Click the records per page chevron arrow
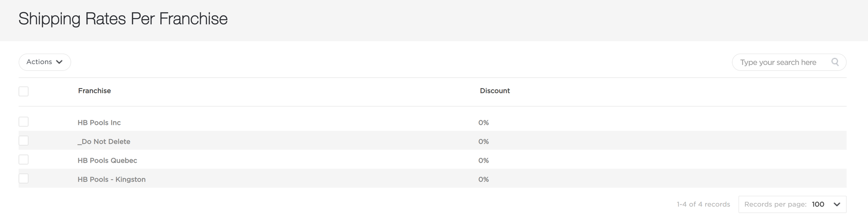This screenshot has width=868, height=219. click(x=837, y=205)
